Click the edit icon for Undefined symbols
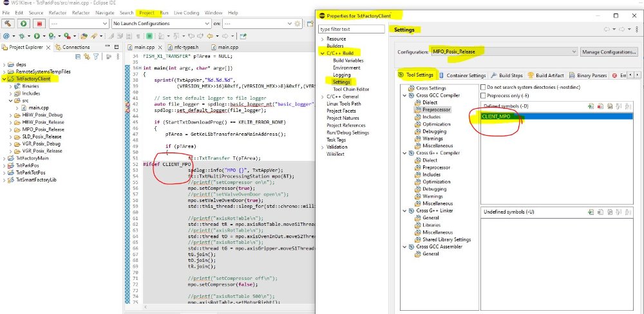The height and width of the screenshot is (314, 644). click(609, 212)
